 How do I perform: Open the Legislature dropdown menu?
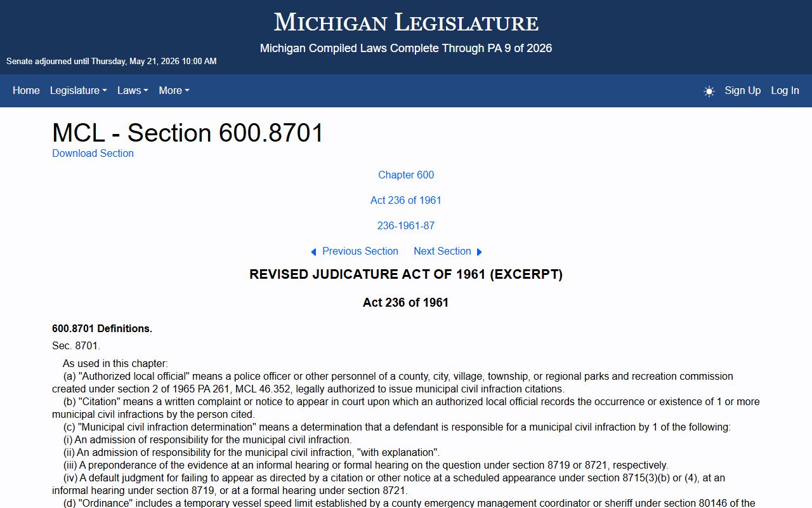[79, 90]
